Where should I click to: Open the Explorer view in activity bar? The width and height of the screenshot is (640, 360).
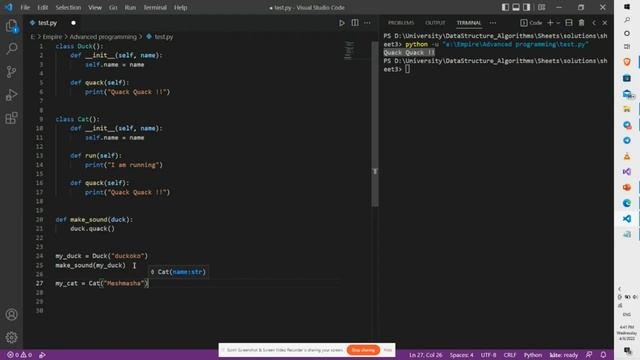(11, 26)
